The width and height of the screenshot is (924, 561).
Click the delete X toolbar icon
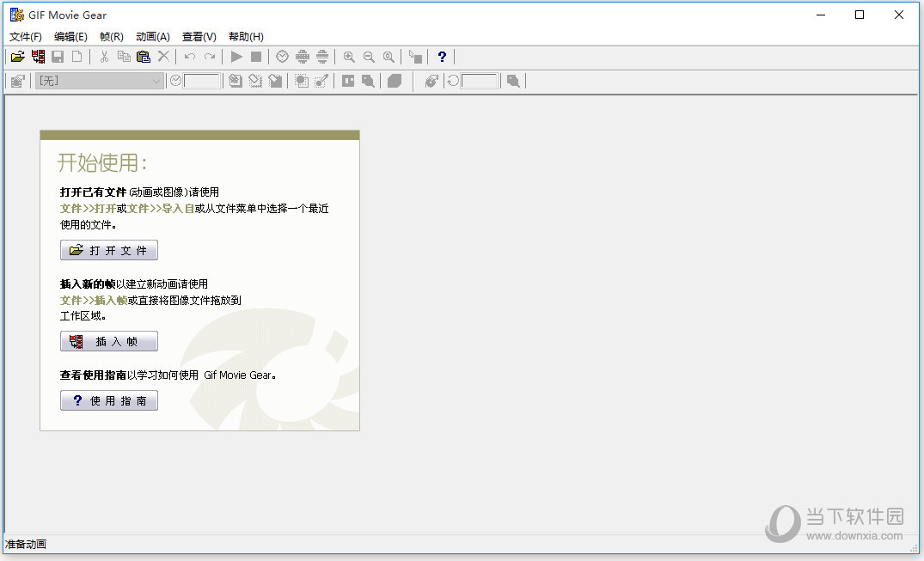163,57
